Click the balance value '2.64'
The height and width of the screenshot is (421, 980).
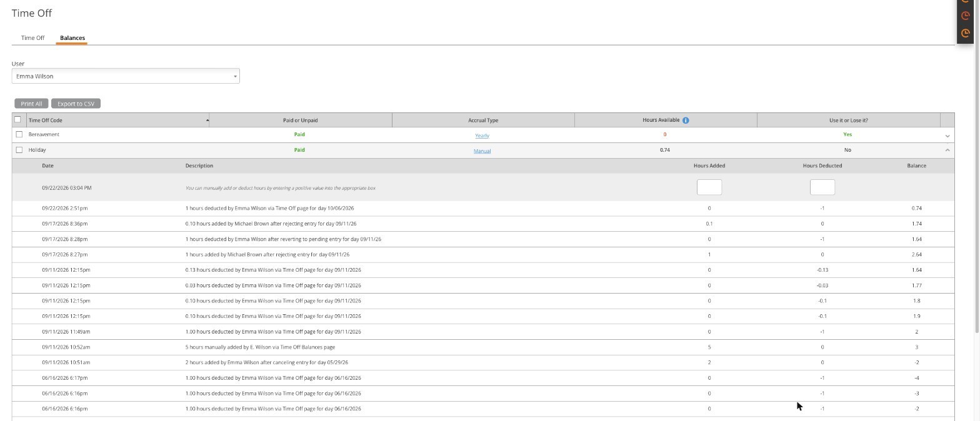tap(917, 255)
